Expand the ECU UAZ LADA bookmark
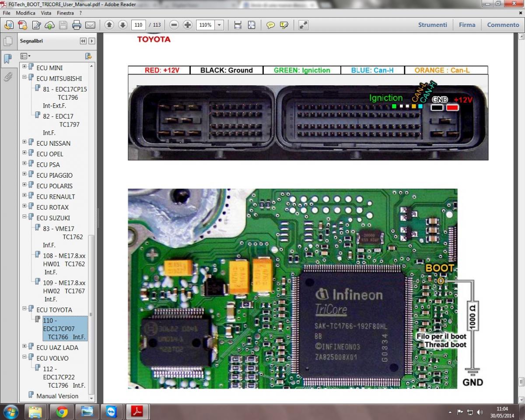This screenshot has height=420, width=525. (x=24, y=347)
